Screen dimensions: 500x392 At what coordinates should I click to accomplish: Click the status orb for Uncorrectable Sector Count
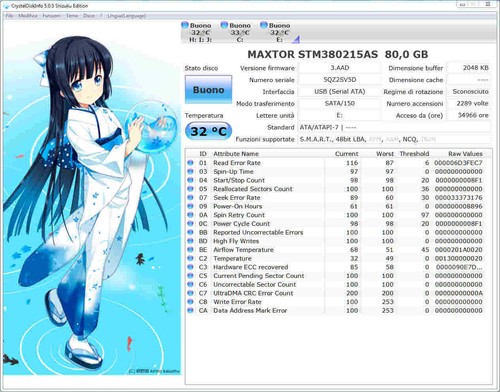tap(190, 284)
